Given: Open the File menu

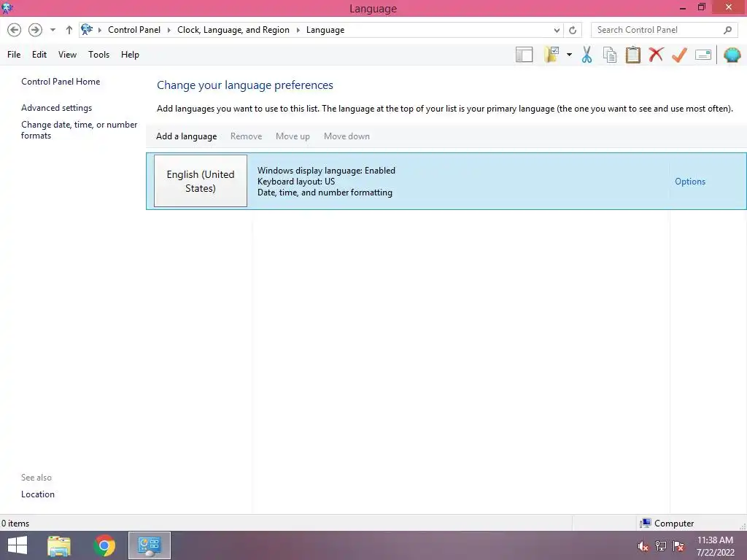Looking at the screenshot, I should [14, 55].
